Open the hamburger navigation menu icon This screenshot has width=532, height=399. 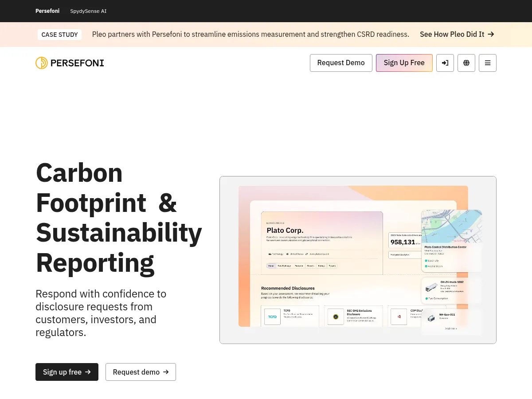click(488, 63)
